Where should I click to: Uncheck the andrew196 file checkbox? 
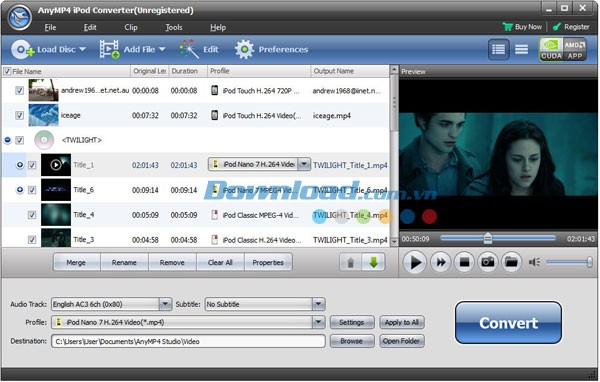pyautogui.click(x=20, y=91)
